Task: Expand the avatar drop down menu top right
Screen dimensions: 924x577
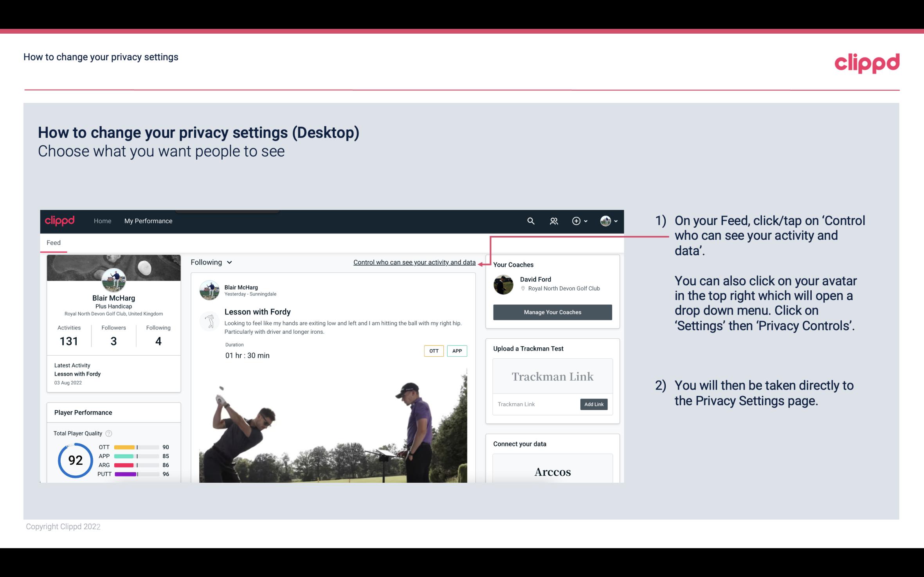Action: pyautogui.click(x=609, y=221)
